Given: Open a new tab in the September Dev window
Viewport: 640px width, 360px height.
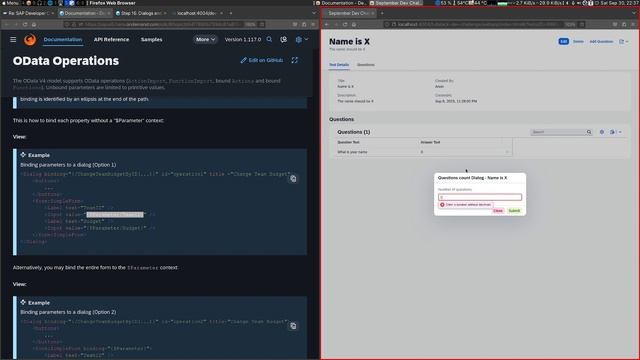Looking at the screenshot, I should [x=382, y=13].
